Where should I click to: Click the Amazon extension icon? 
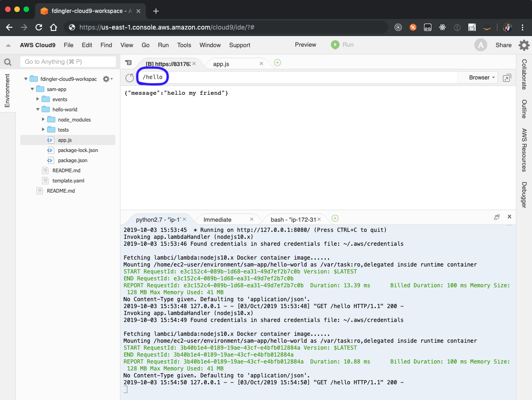(x=487, y=28)
